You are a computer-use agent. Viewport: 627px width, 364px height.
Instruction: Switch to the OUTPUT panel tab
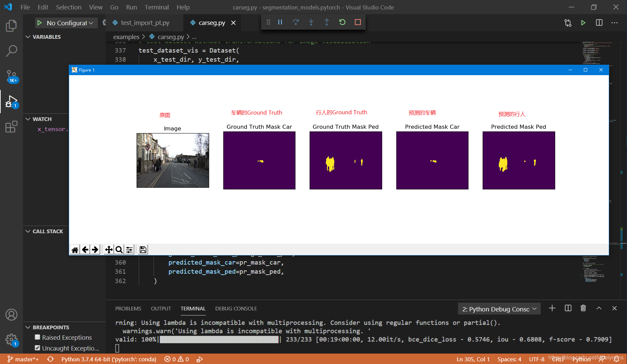(x=161, y=308)
